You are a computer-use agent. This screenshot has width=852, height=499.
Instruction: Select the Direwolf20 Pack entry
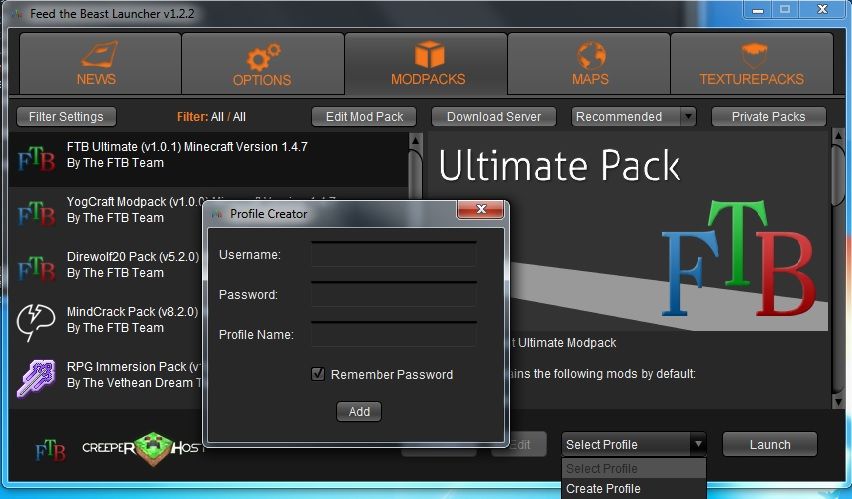tap(106, 270)
